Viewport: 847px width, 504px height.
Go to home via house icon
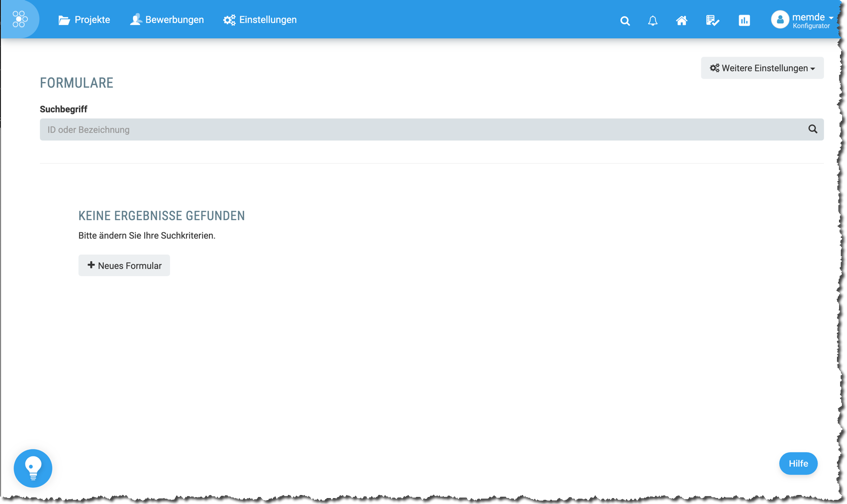pos(682,21)
